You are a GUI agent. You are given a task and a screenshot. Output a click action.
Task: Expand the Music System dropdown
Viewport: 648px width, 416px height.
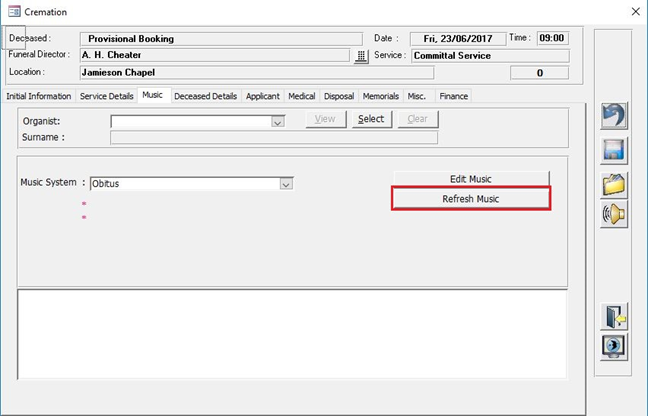click(x=286, y=184)
